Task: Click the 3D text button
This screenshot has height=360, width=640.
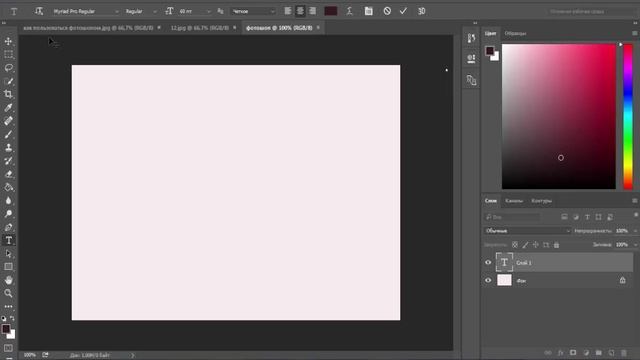Action: [x=422, y=11]
